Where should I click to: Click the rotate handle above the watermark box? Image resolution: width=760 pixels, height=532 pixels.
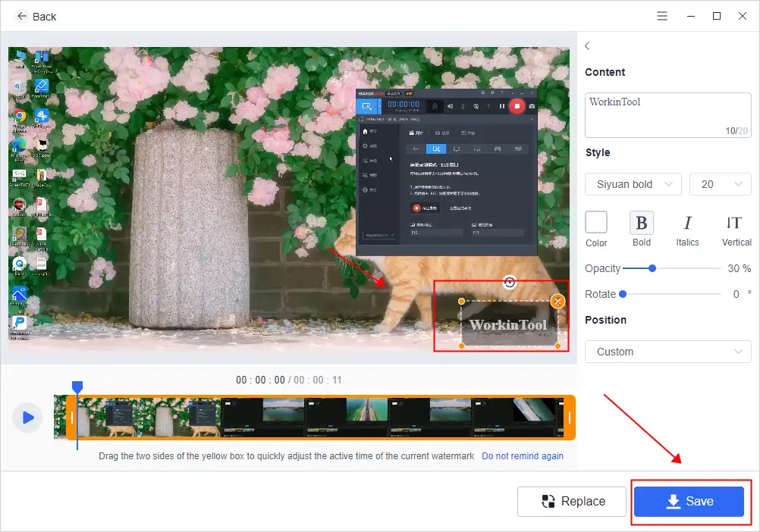pyautogui.click(x=509, y=282)
